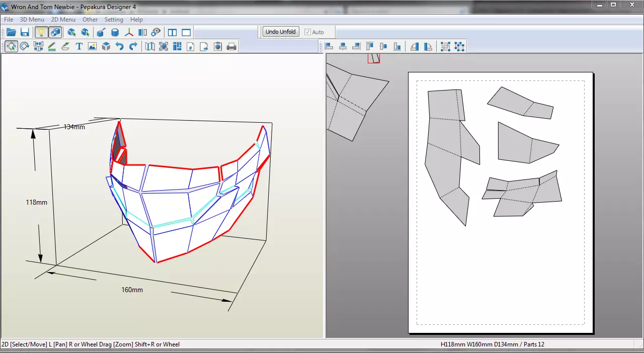Select the Edge Color pencil tool
This screenshot has height=353, width=644.
coord(52,47)
